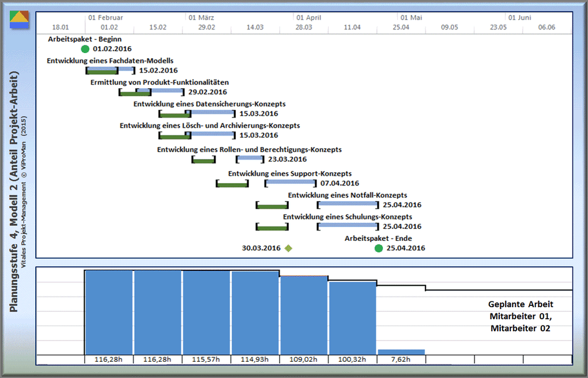
Task: Select the green Arbeitspaket Ende milestone circle
Action: (x=379, y=248)
